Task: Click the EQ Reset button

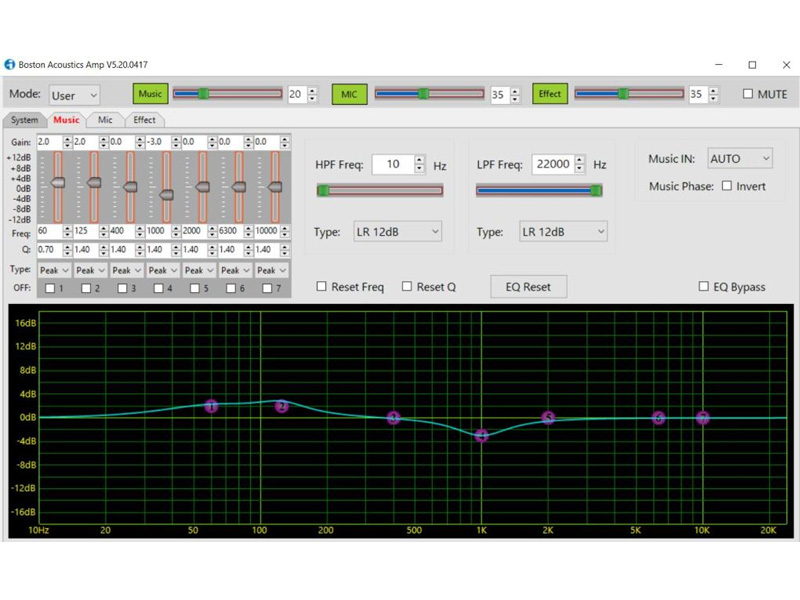Action: point(528,287)
